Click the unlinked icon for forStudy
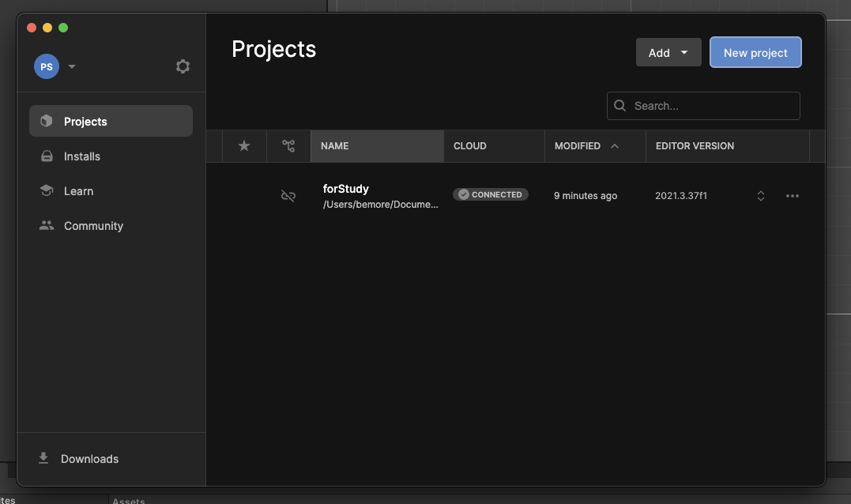This screenshot has width=851, height=504. pyautogui.click(x=288, y=196)
